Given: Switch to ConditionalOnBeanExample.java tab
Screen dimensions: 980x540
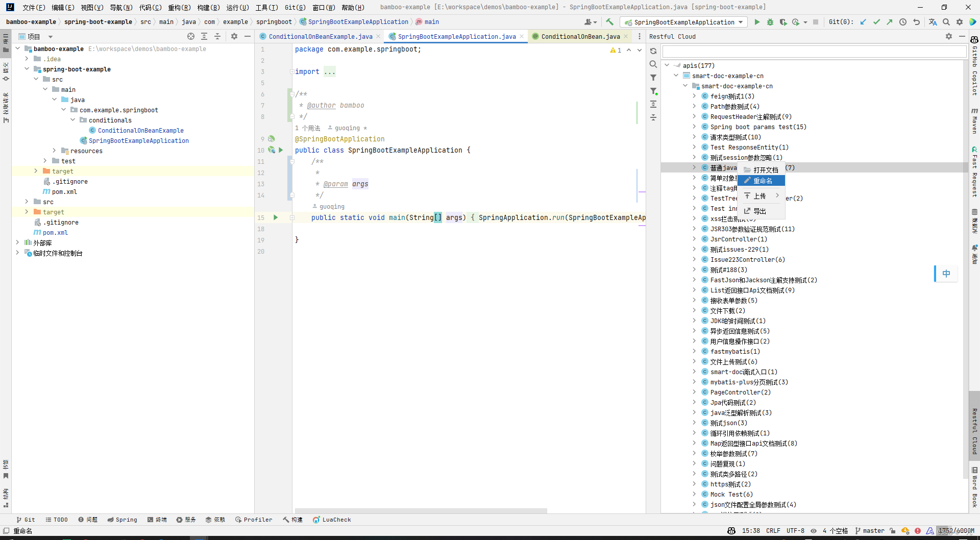Looking at the screenshot, I should tap(321, 36).
